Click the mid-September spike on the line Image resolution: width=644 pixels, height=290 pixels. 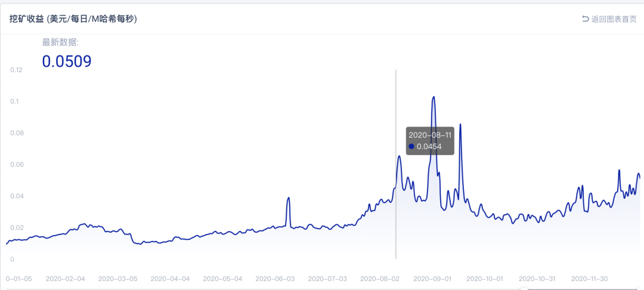coord(460,125)
